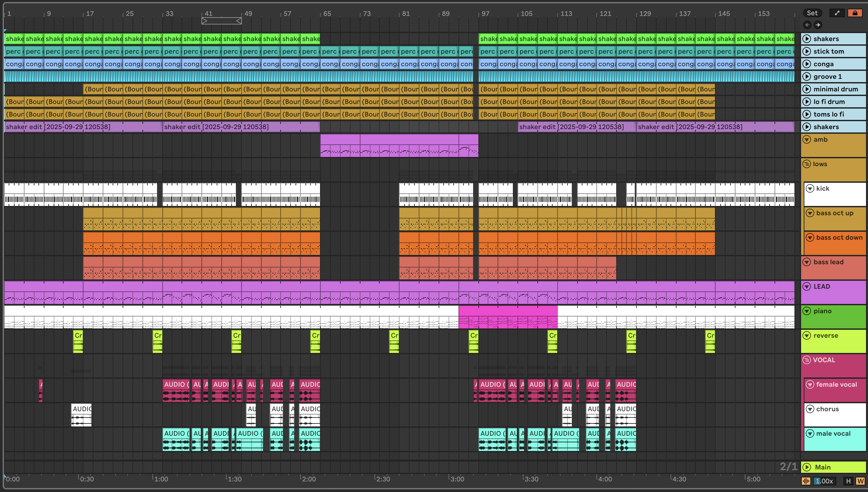
Task: Unfold the groove 1 track
Action: (x=807, y=76)
